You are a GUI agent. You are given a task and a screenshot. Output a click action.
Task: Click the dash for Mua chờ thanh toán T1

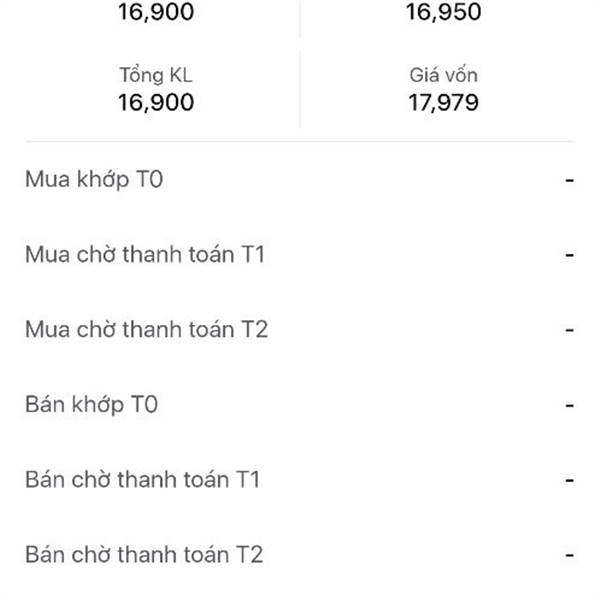coord(569,256)
